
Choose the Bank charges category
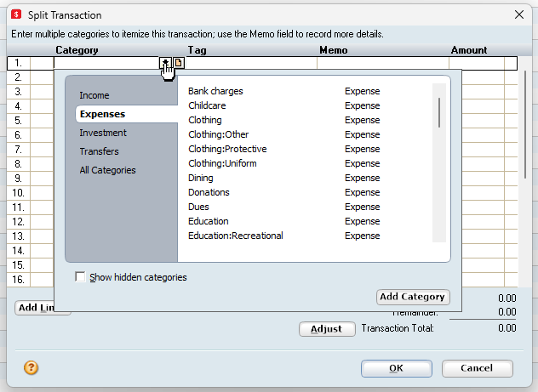tap(215, 91)
